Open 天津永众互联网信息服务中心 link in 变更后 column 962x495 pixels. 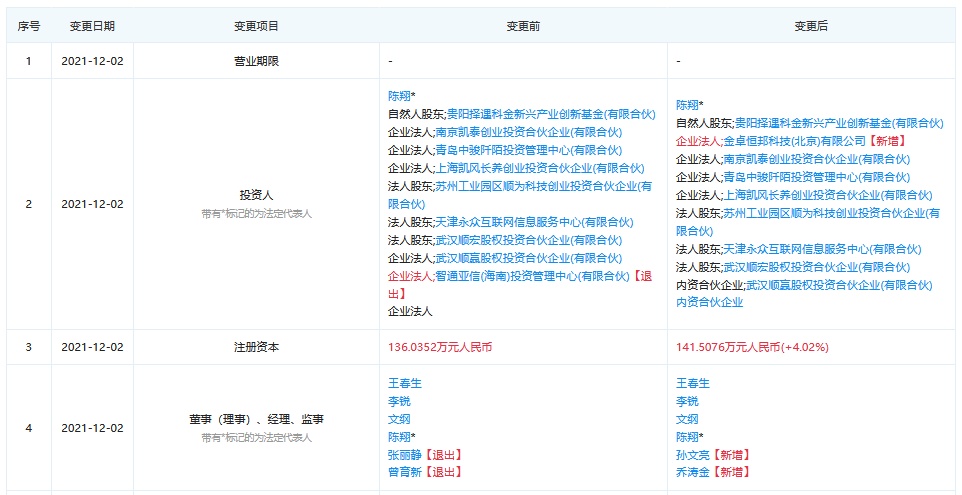click(822, 249)
